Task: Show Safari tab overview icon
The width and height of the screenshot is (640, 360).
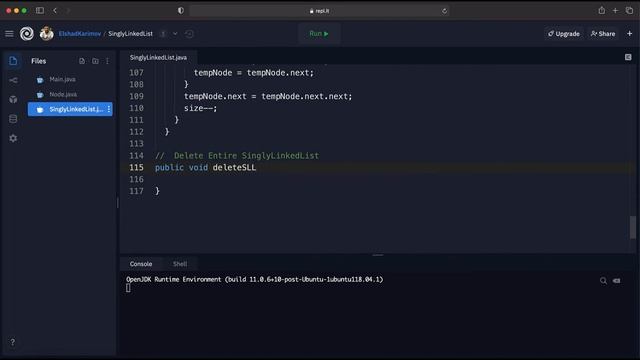Action: (629, 11)
